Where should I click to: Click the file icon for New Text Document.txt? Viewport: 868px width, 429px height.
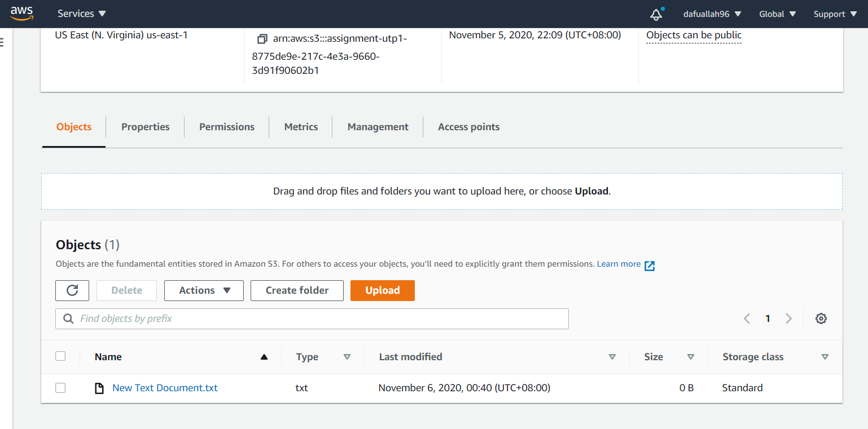[x=99, y=388]
